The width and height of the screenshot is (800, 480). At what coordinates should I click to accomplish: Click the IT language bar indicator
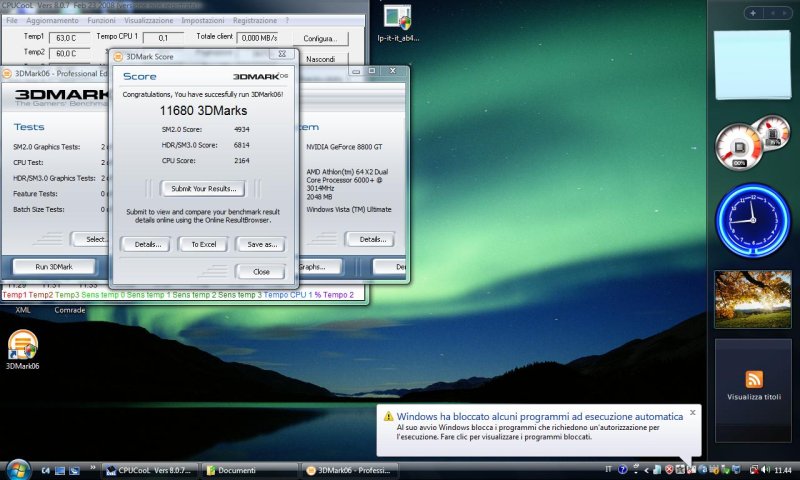(x=608, y=469)
